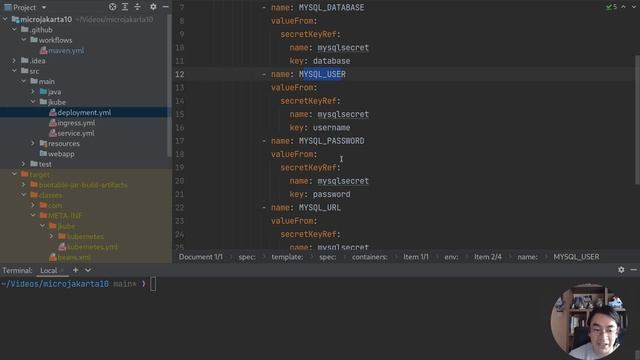This screenshot has width=640, height=360.
Task: Add a new terminal session tab
Action: tap(76, 270)
